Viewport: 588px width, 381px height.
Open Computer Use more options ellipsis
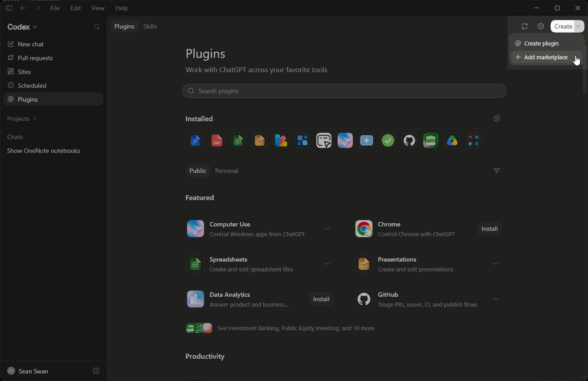pyautogui.click(x=327, y=229)
